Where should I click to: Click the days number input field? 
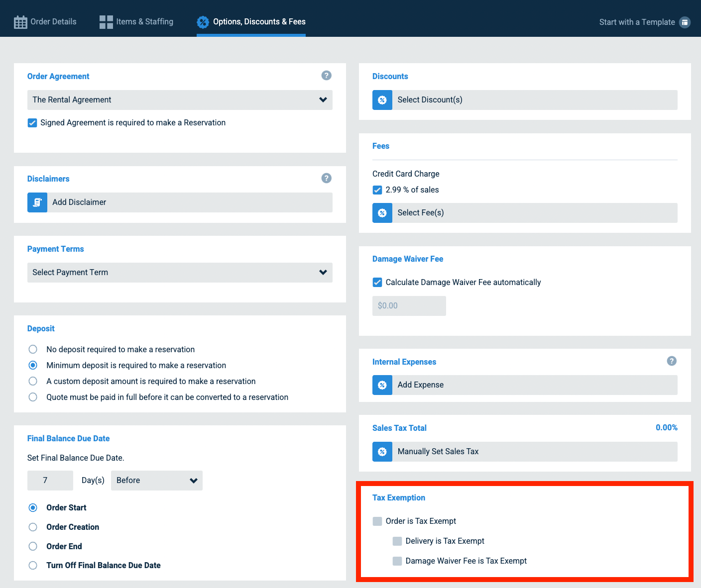(x=50, y=481)
